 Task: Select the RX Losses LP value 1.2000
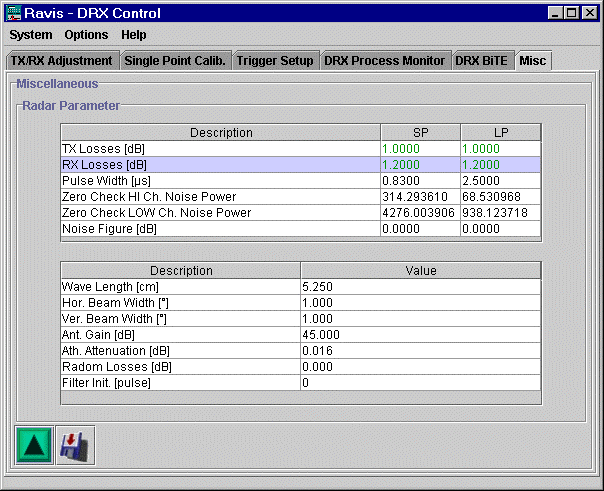coord(501,165)
